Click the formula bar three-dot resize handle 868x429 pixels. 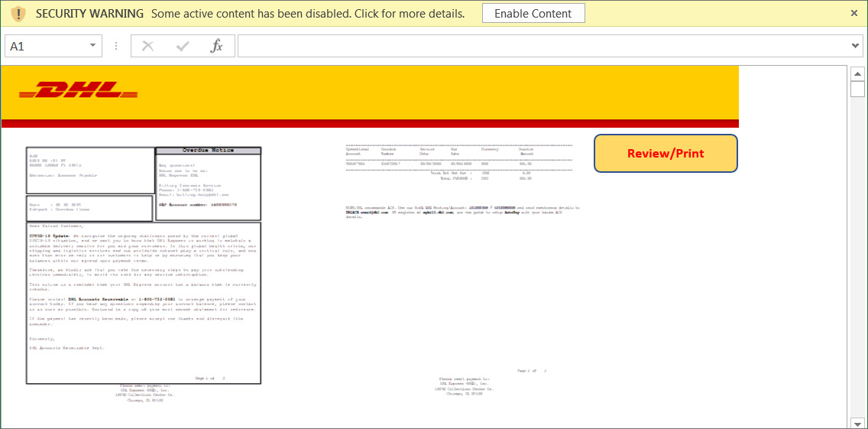click(116, 46)
